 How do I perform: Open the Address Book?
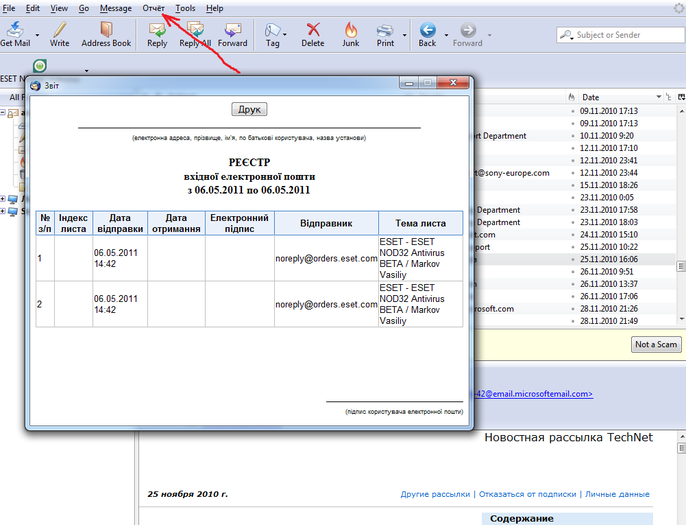(x=106, y=34)
